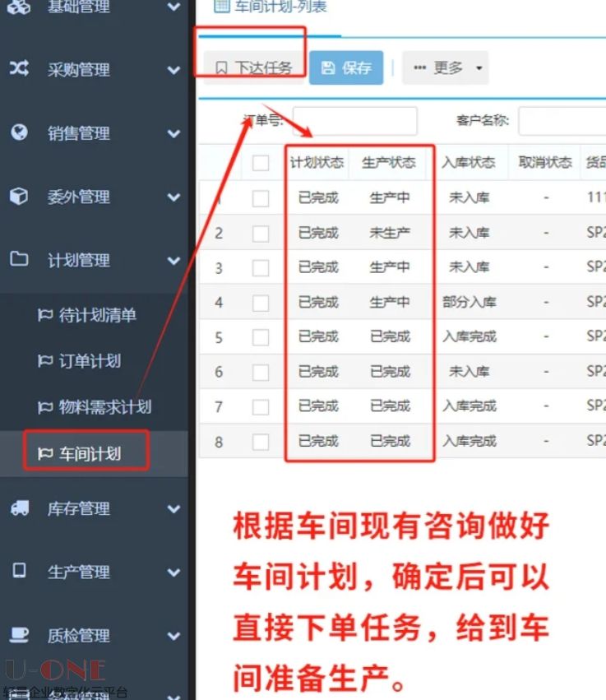Click the 采购管理 shuffle icon
Viewport: 606px width, 700px height.
tap(19, 68)
